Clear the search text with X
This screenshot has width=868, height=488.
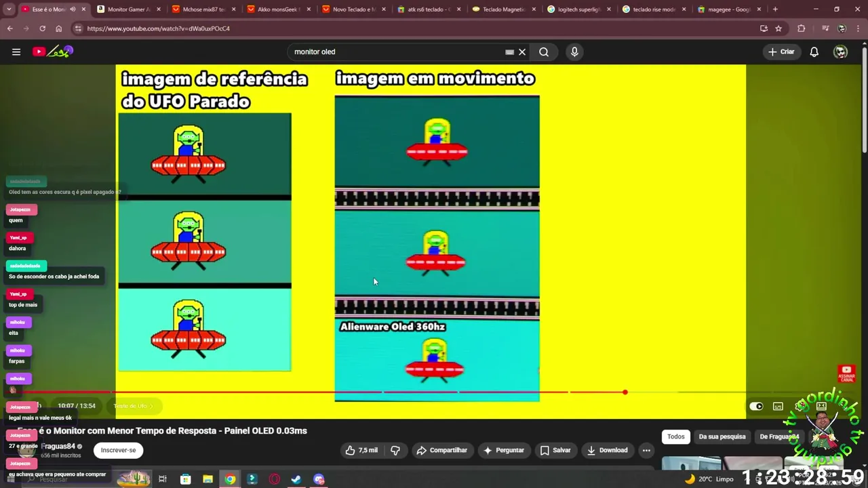point(522,52)
